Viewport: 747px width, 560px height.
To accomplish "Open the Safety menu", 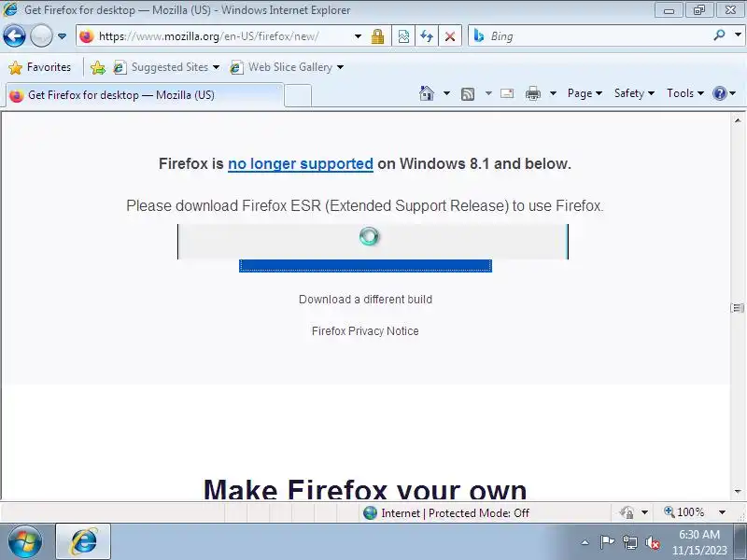I will (634, 93).
